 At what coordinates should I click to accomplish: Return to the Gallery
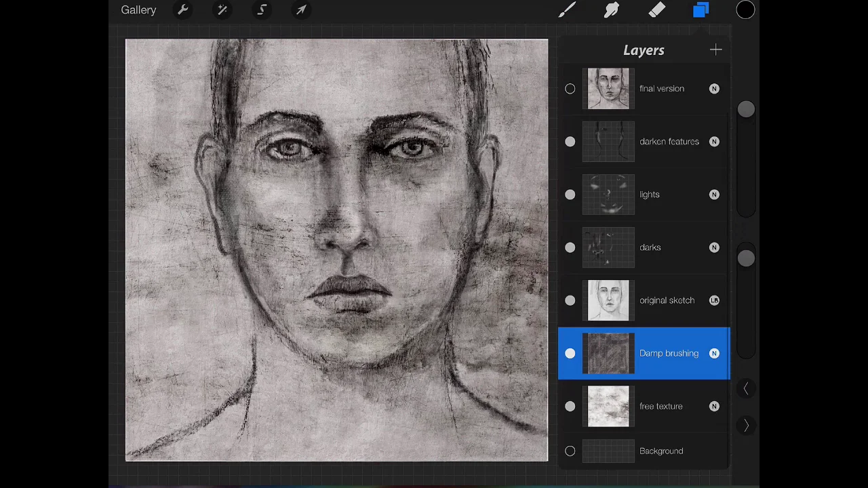click(x=138, y=10)
